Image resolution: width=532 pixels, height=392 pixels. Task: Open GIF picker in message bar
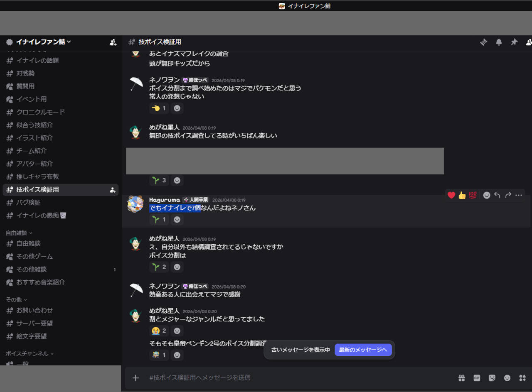477,378
